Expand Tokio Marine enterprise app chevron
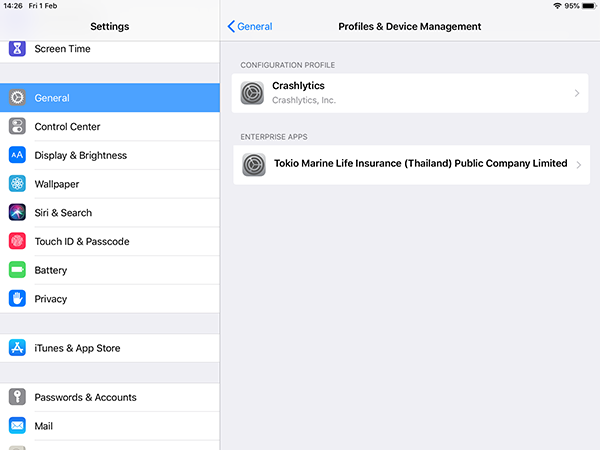 coord(579,165)
